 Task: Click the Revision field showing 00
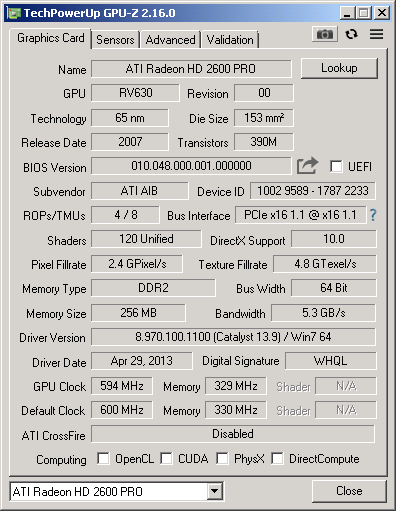[264, 93]
